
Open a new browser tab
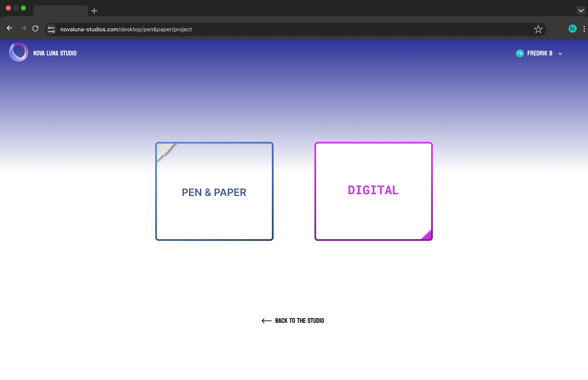[94, 11]
